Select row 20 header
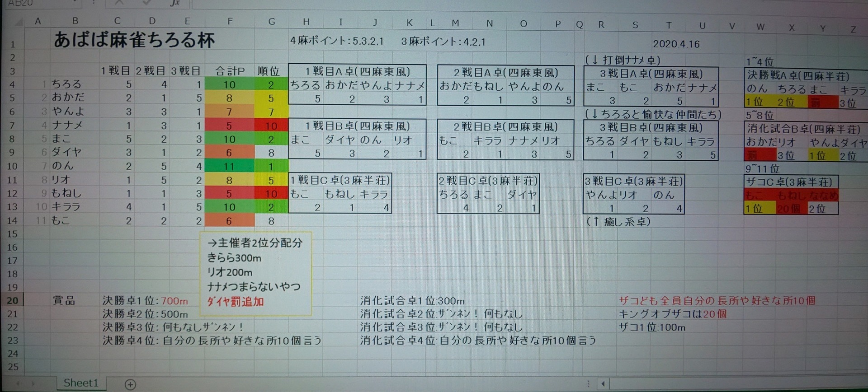Viewport: 868px width, 392px height. pos(13,300)
